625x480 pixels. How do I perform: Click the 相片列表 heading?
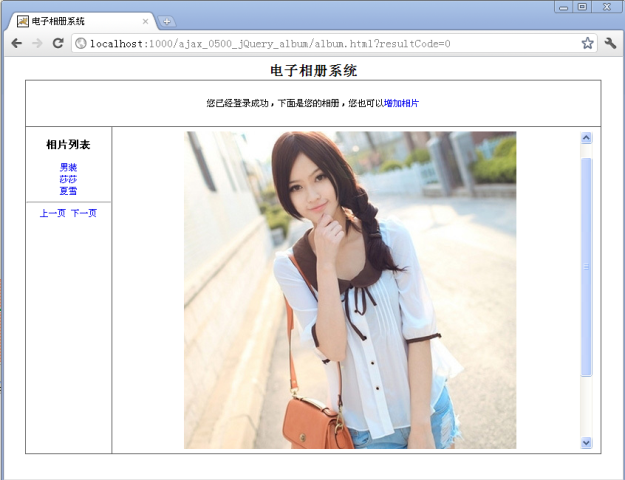[x=68, y=145]
